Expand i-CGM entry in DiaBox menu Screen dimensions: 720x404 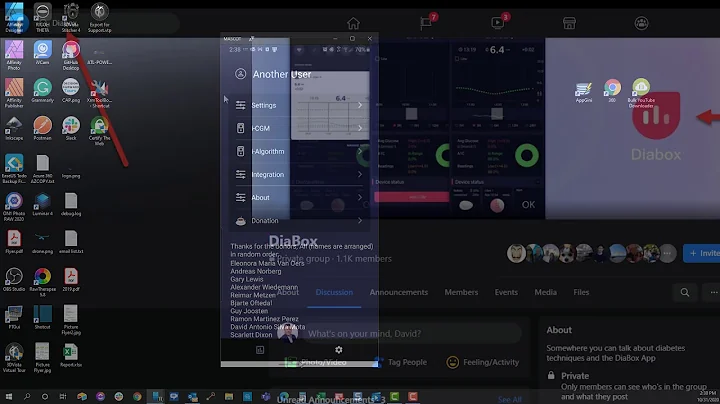coord(299,128)
